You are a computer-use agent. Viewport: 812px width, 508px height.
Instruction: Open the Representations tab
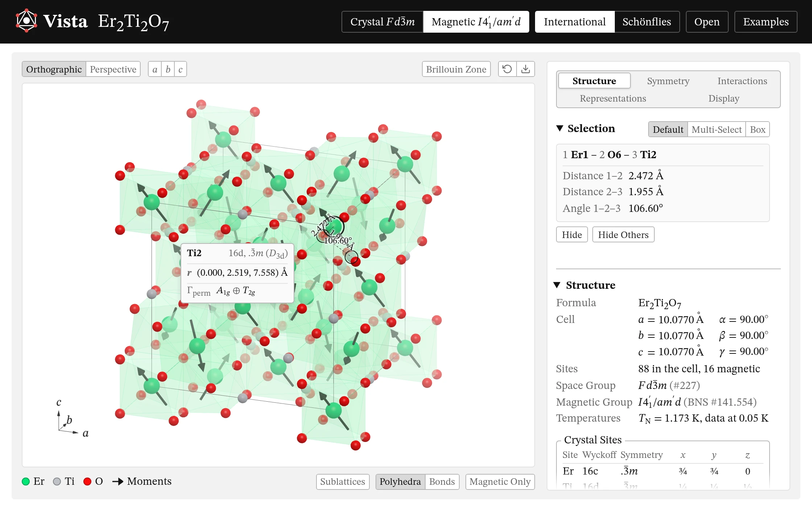613,98
